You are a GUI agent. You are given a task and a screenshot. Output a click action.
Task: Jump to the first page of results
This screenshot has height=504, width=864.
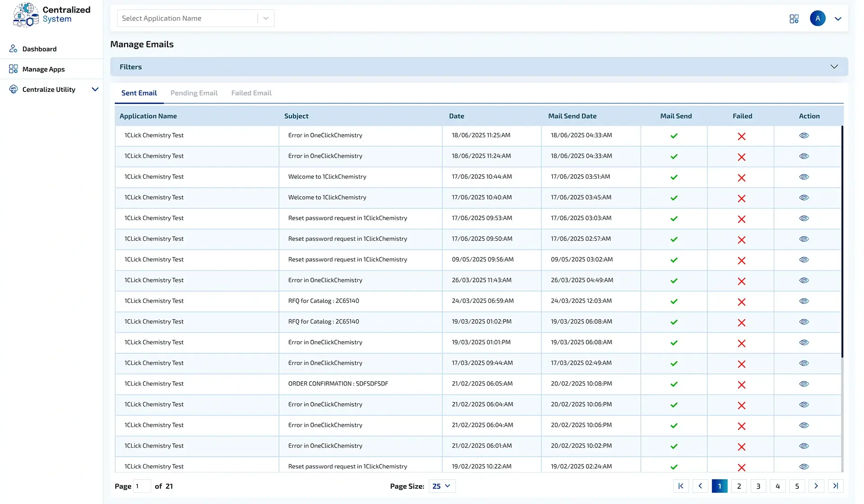(681, 486)
